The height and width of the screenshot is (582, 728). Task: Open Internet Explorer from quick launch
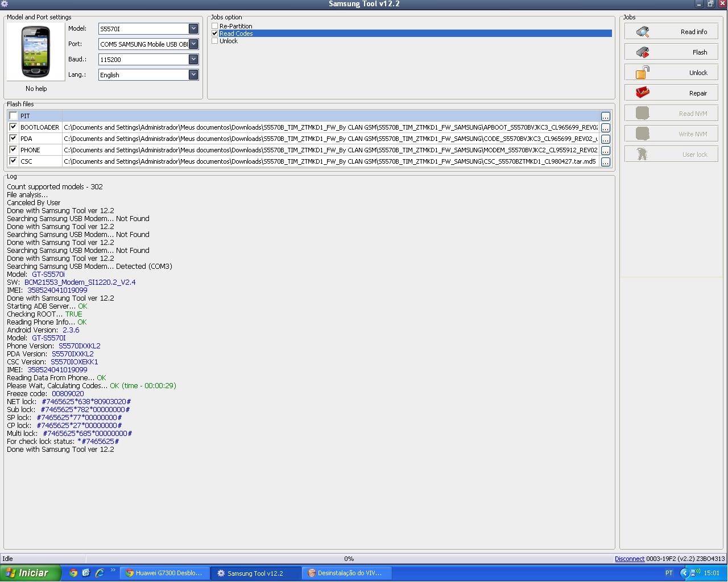(x=100, y=573)
